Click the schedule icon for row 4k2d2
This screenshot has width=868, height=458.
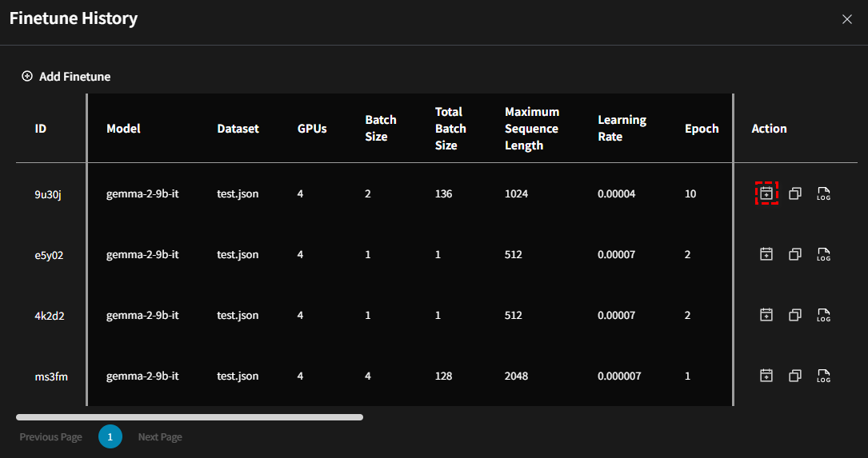[x=766, y=315]
